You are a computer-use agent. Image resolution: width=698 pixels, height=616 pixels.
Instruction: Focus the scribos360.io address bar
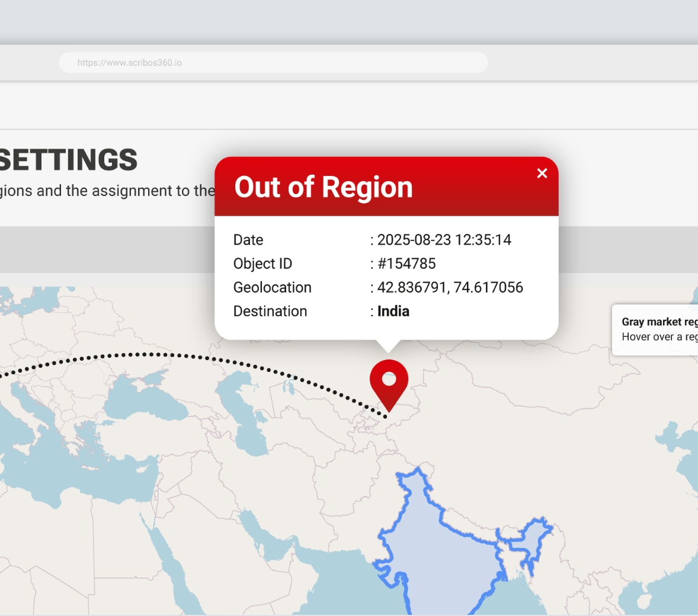pyautogui.click(x=273, y=63)
